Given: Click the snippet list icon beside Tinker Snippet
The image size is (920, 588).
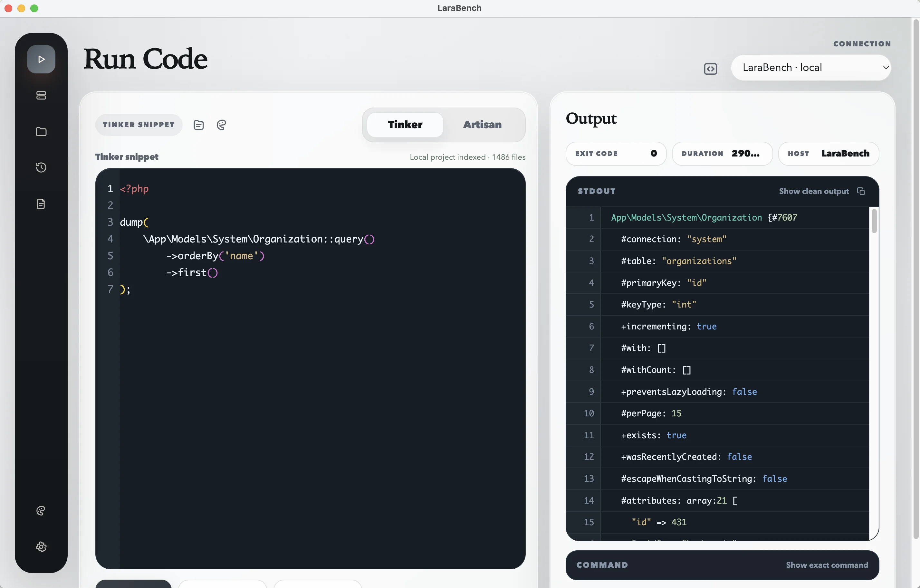Looking at the screenshot, I should coord(199,125).
